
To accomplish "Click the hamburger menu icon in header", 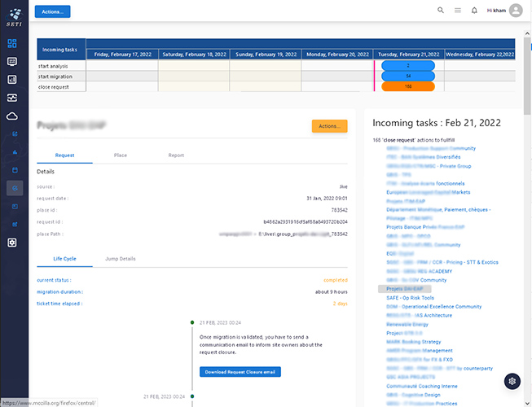I will [458, 11].
